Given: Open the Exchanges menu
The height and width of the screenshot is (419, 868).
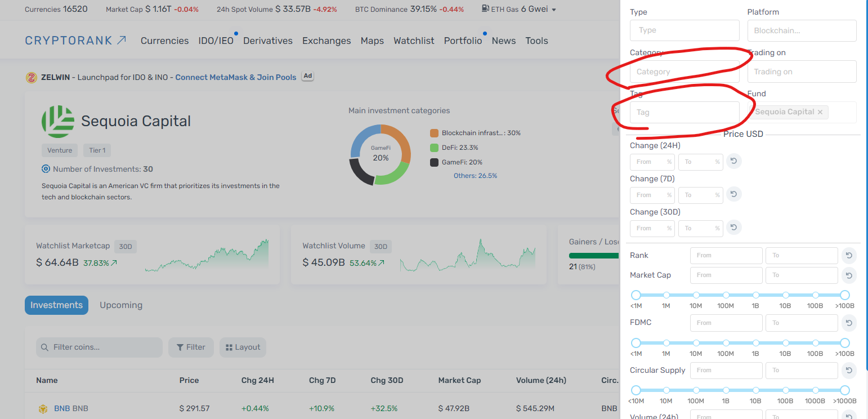Looking at the screenshot, I should pyautogui.click(x=326, y=41).
